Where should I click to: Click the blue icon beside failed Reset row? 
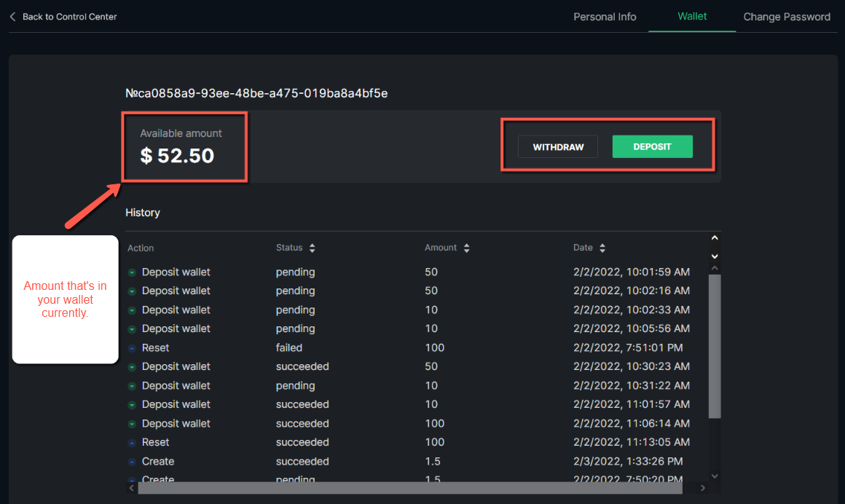coord(132,348)
